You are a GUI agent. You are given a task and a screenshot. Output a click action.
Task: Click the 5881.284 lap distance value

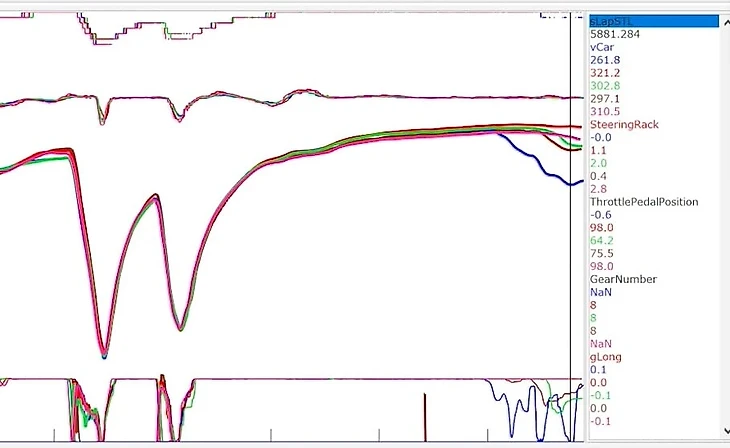[x=615, y=34]
